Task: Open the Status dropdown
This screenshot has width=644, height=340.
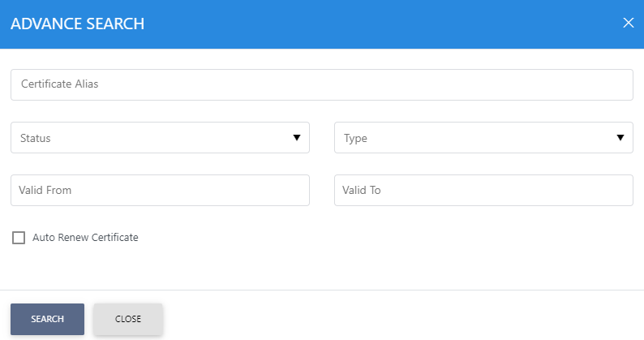Action: 160,138
